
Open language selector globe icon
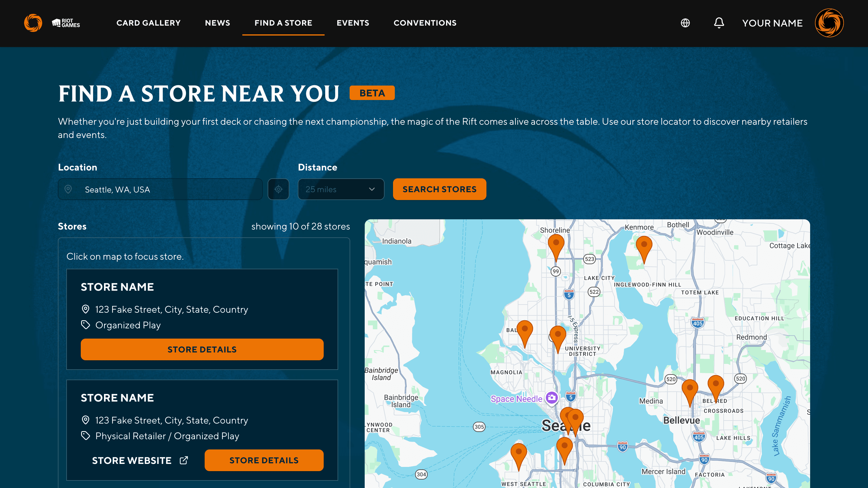tap(685, 23)
